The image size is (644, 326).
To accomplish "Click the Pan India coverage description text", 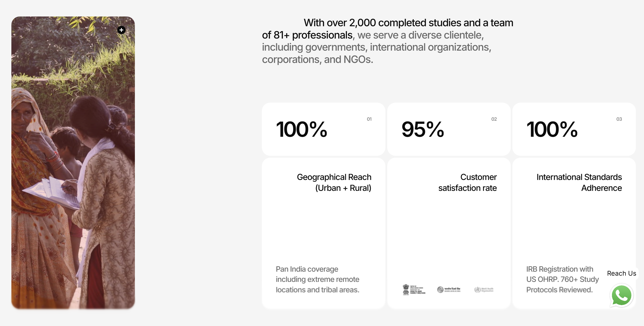I will pyautogui.click(x=318, y=279).
